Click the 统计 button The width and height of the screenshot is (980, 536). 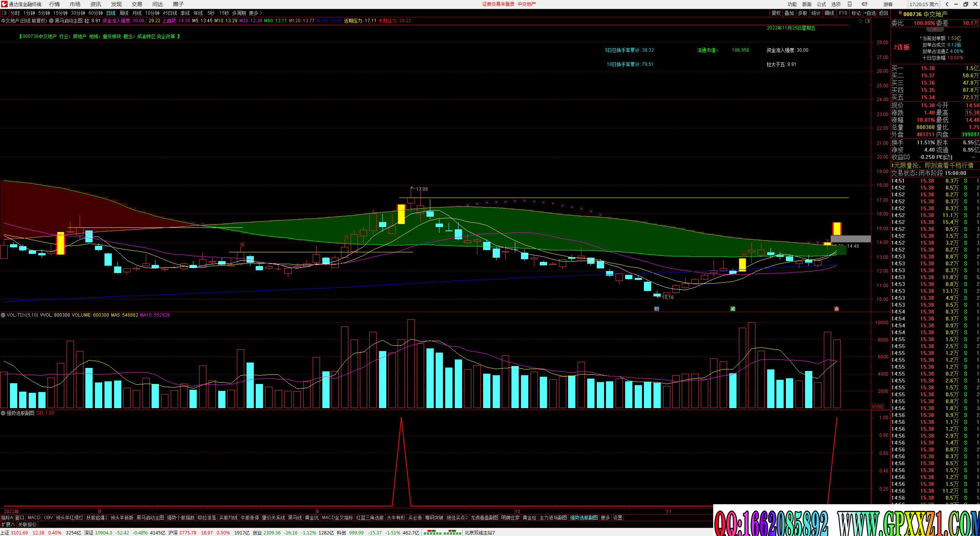(816, 13)
